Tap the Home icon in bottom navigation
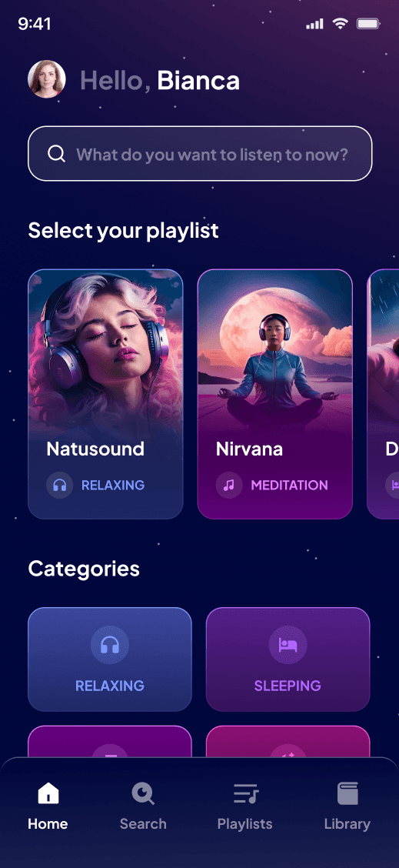 [48, 793]
